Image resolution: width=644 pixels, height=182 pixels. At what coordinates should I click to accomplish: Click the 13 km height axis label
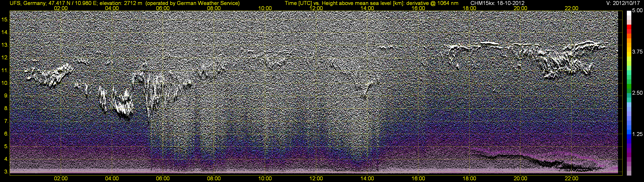[5, 45]
